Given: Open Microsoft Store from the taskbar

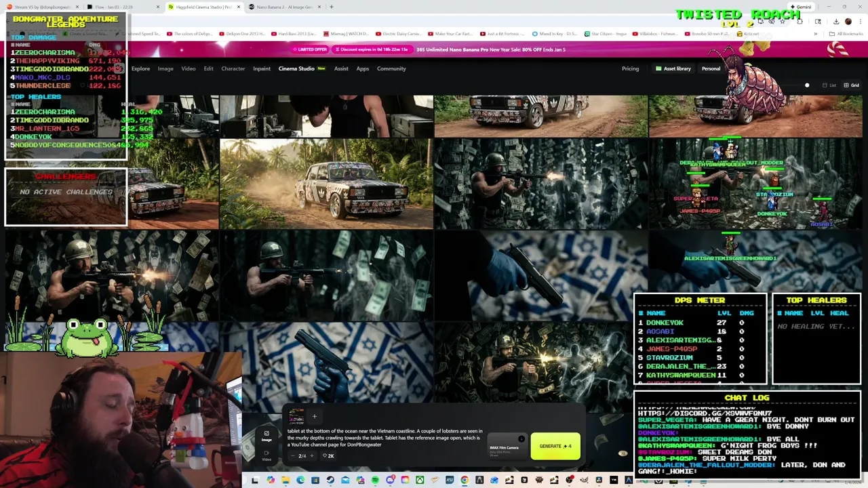Looking at the screenshot, I should point(315,480).
